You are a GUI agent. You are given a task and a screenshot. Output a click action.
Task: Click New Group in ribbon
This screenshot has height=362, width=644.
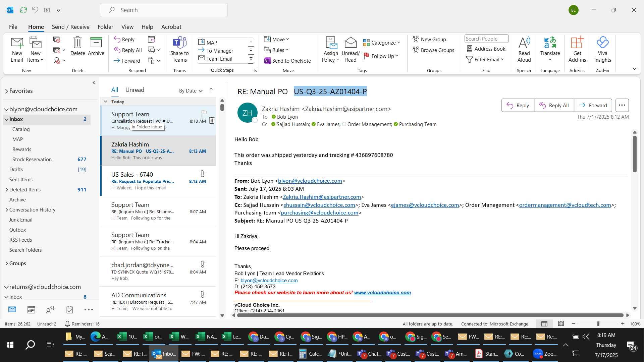[429, 39]
